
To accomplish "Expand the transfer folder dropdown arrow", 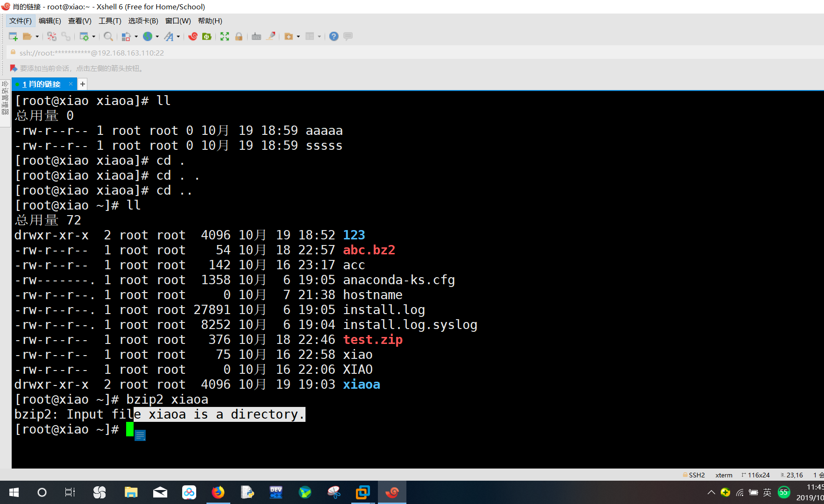I will click(x=298, y=36).
